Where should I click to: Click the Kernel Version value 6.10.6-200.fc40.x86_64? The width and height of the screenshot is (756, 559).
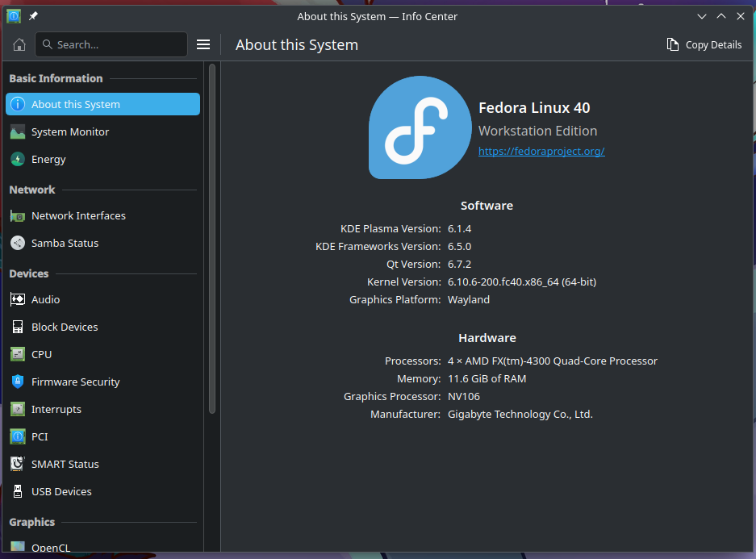(x=522, y=282)
